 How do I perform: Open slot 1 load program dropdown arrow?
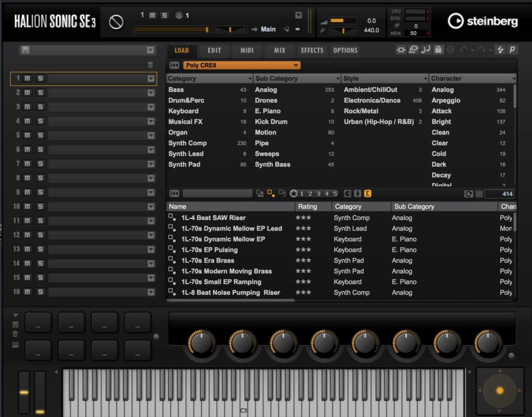click(151, 78)
